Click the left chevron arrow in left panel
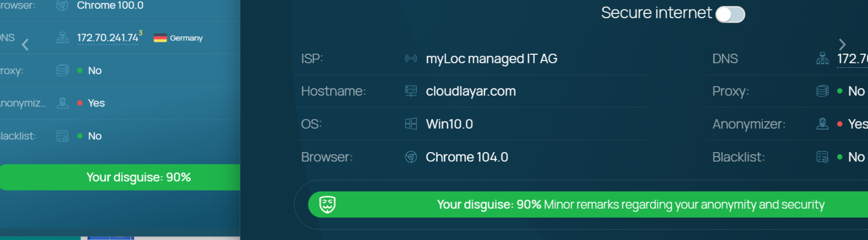 (x=25, y=44)
